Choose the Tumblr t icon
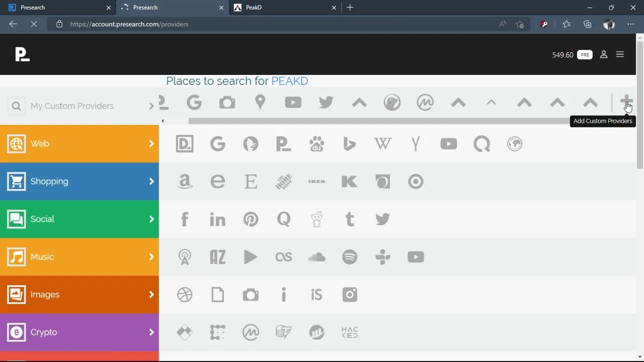Screen dimensions: 644x362 [350, 219]
